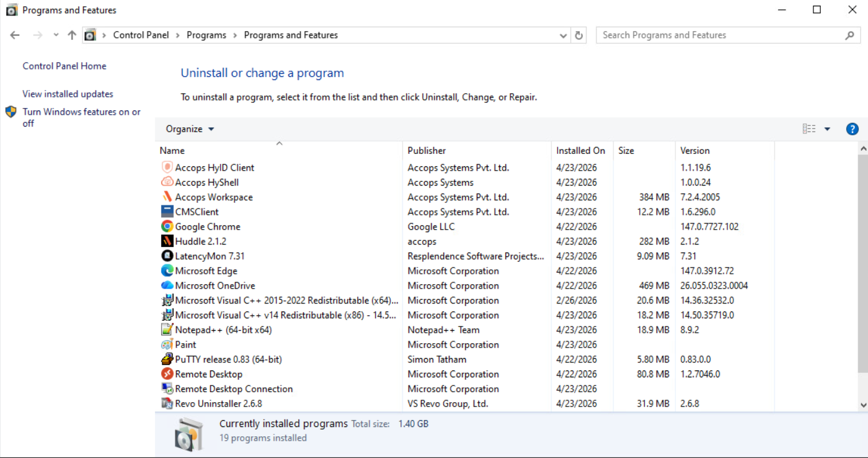Click the vertical scrollbar thumb
Screen dimensions: 868x458
click(x=863, y=264)
